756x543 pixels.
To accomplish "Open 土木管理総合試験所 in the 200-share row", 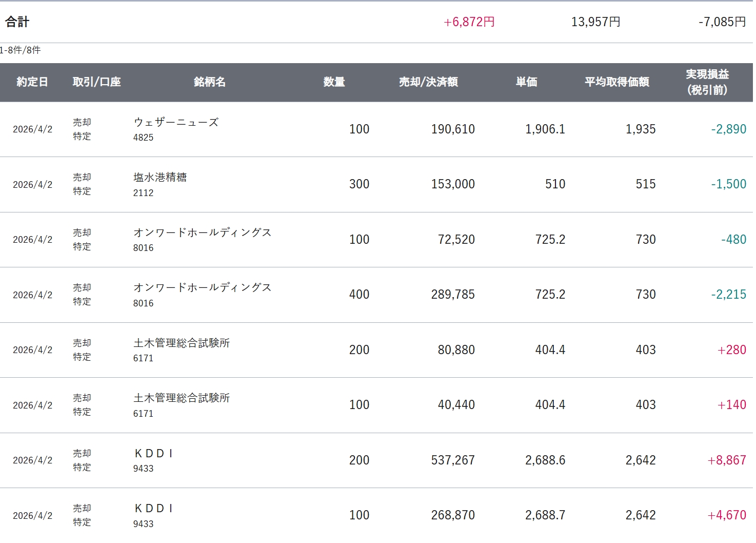I will coord(182,343).
